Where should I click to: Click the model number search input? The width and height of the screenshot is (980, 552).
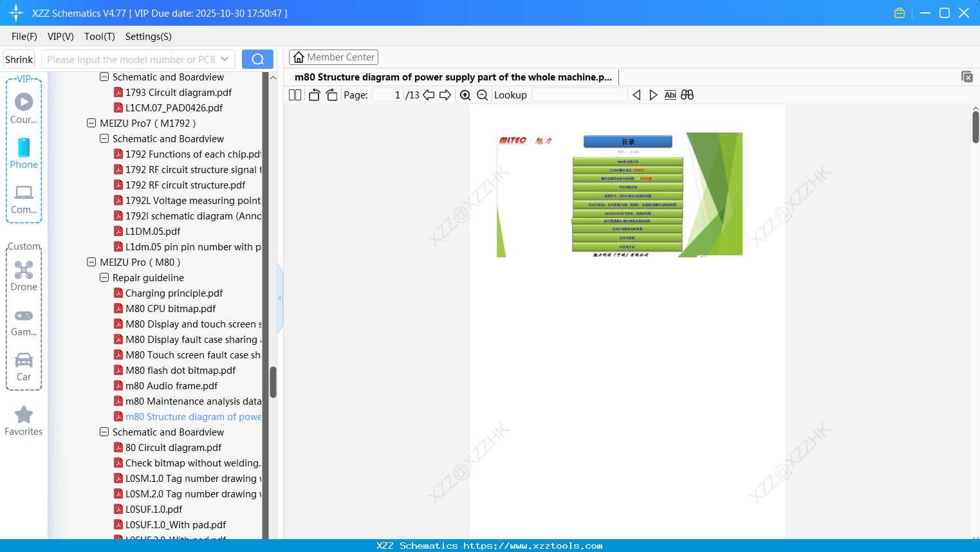[x=132, y=59]
